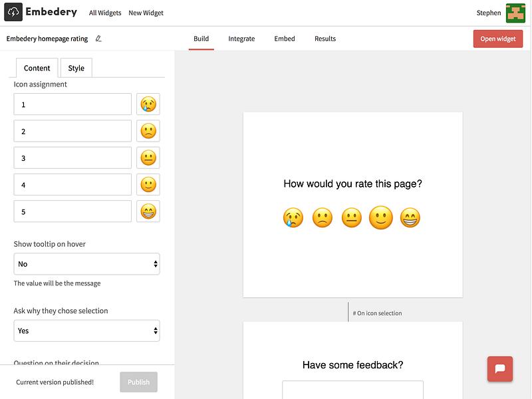Click the 'Current version published!' status text
The width and height of the screenshot is (532, 399).
(x=55, y=382)
